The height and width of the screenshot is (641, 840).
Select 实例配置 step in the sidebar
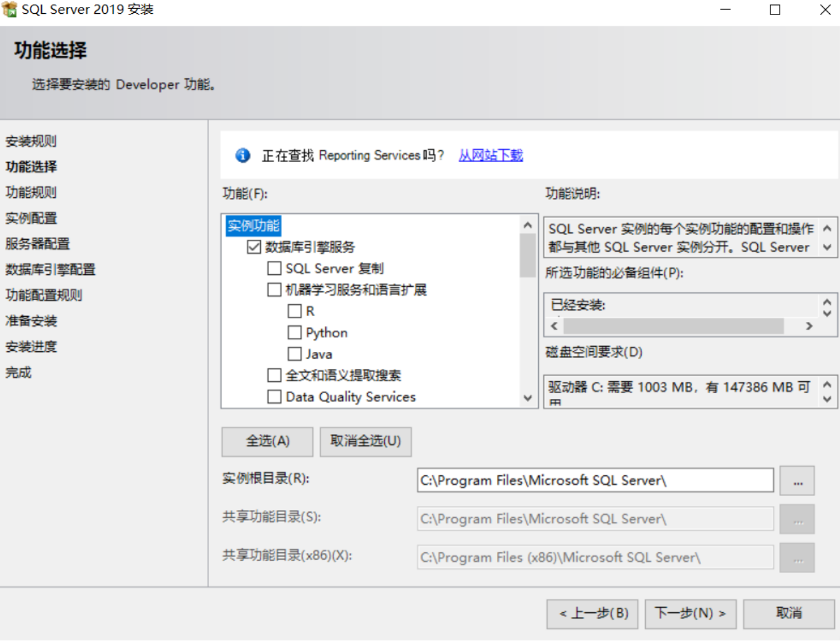click(x=30, y=218)
